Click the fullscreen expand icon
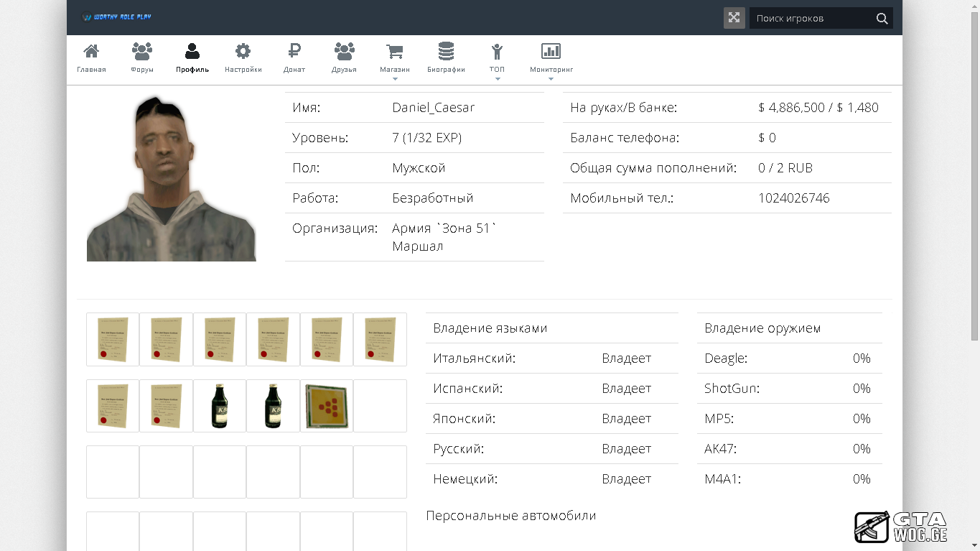The image size is (980, 551). [x=734, y=18]
